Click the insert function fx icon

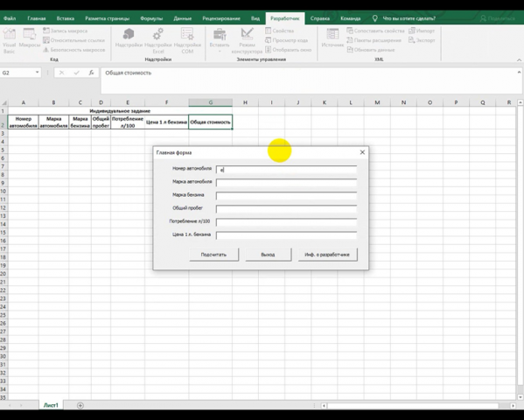coord(91,73)
